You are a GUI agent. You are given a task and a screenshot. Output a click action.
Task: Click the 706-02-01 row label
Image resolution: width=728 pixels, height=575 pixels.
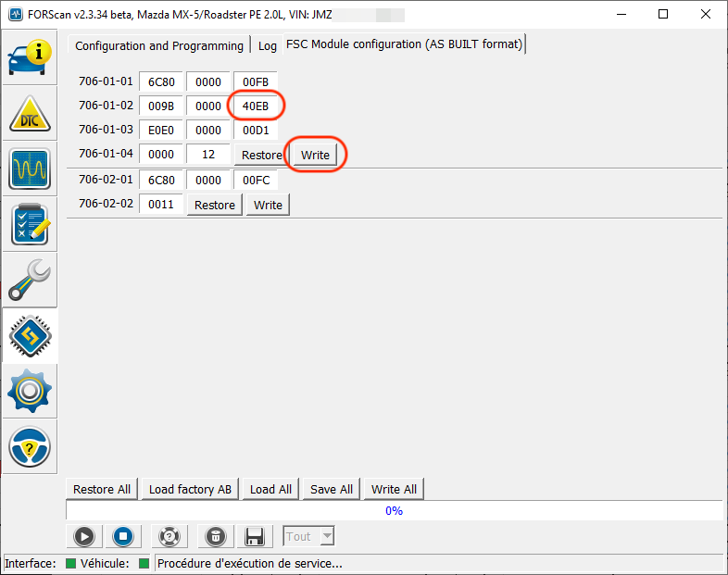(x=106, y=179)
